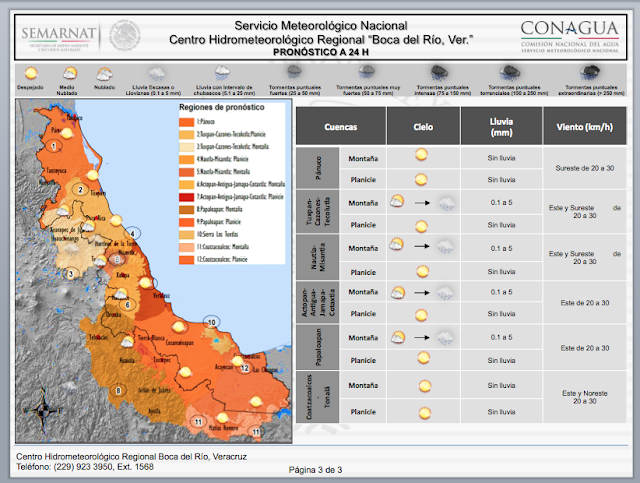Click the Lluvia (mm) column header
Screen dimensions: 640x483
[501, 126]
